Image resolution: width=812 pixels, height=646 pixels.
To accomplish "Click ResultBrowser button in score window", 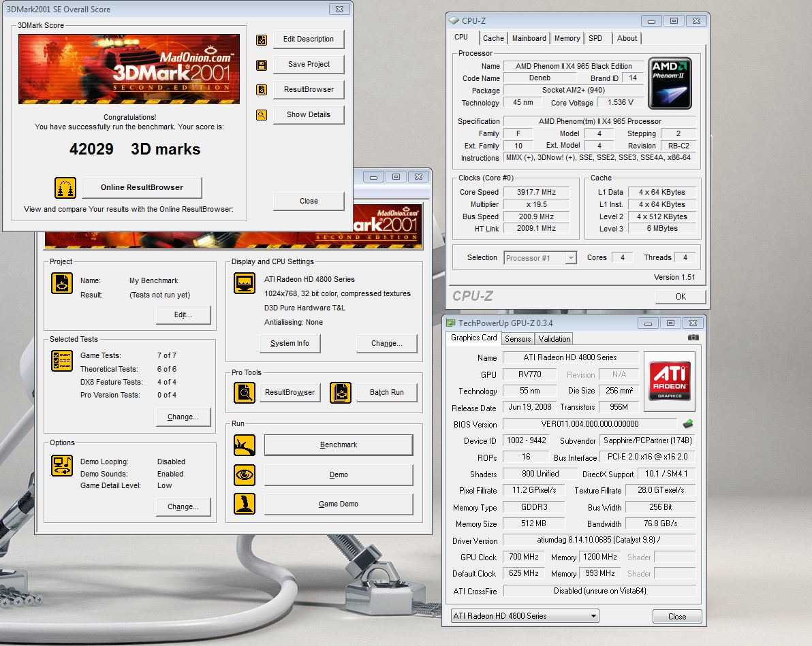I will [308, 90].
